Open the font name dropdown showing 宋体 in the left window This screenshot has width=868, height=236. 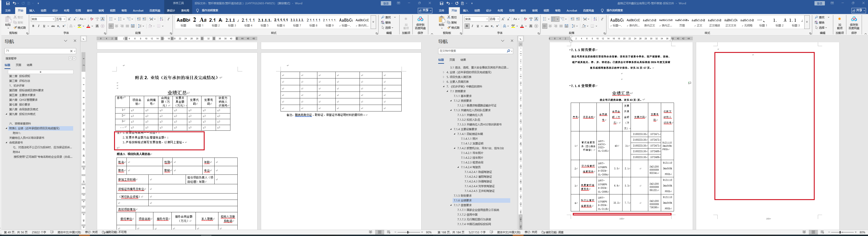point(53,19)
